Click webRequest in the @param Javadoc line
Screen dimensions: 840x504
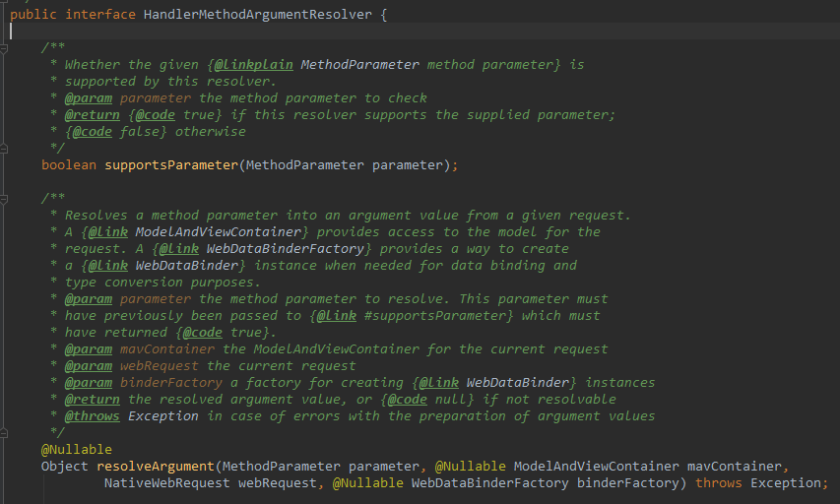tap(160, 366)
